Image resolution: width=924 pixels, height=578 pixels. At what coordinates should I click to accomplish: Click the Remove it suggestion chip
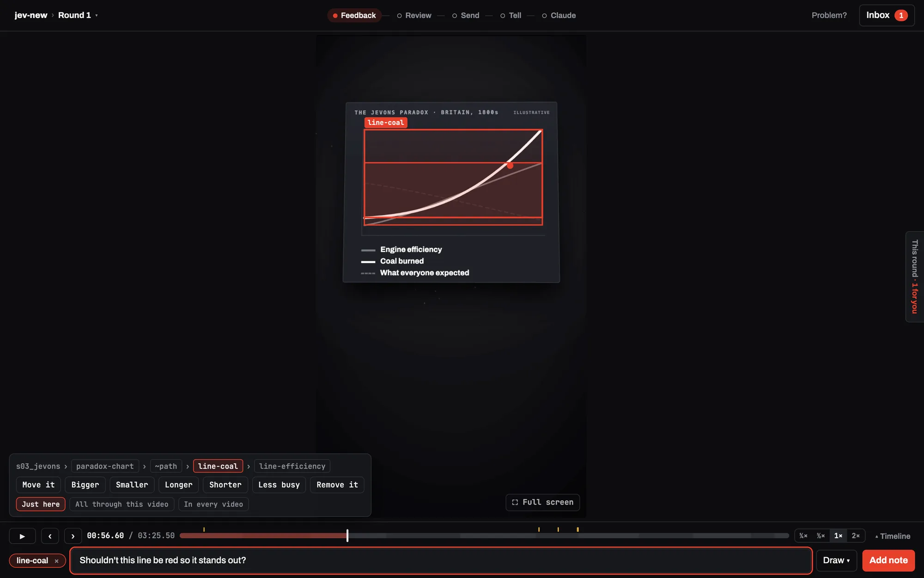337,485
